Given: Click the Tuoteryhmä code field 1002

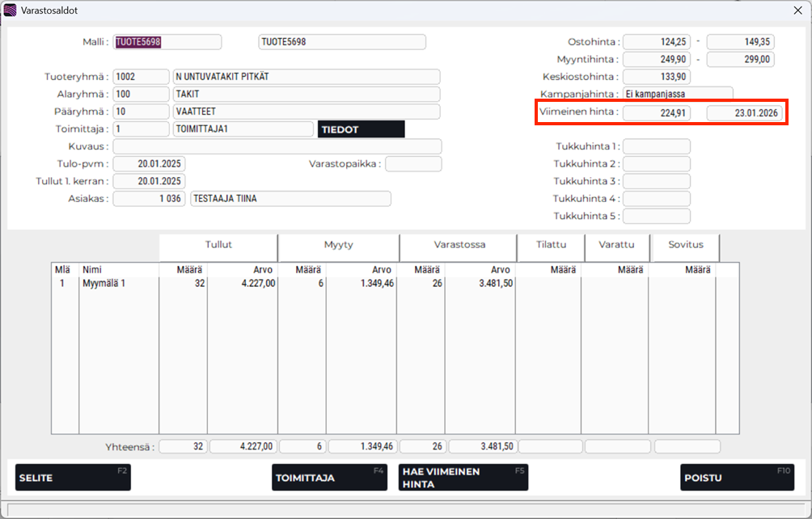Looking at the screenshot, I should [141, 77].
